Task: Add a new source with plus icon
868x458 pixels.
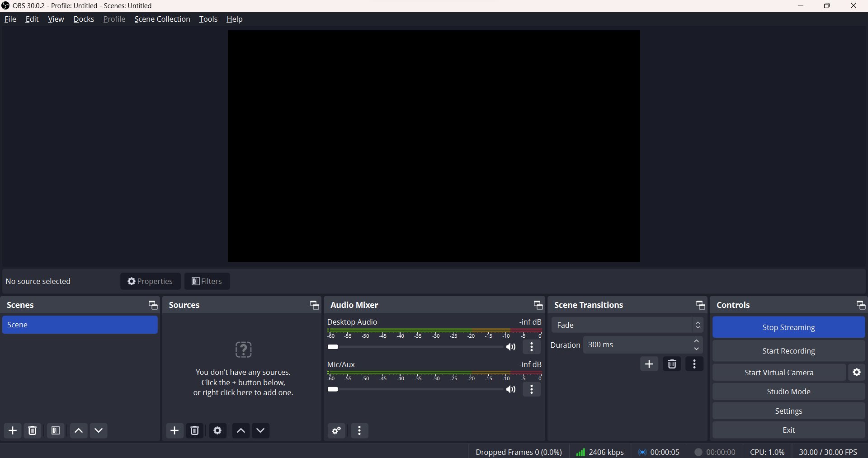Action: pos(175,430)
